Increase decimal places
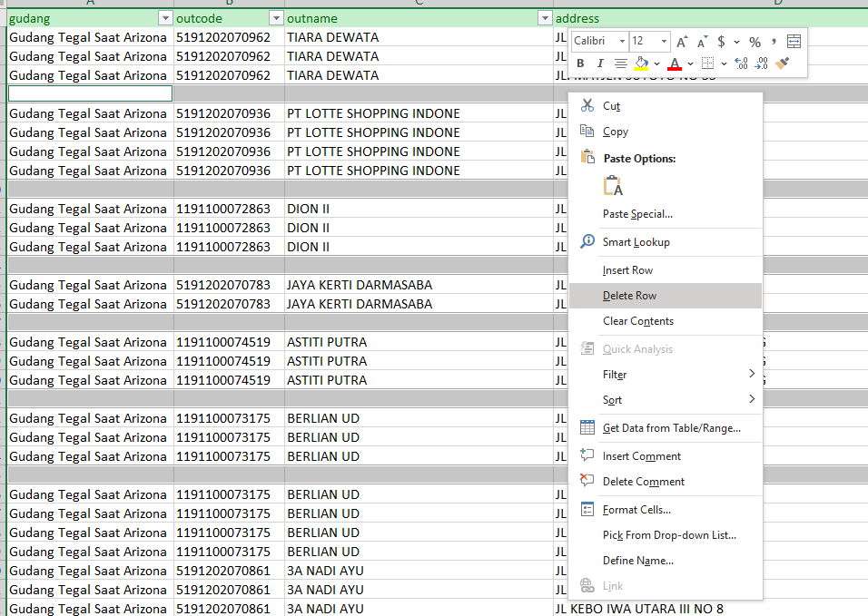868x616 pixels. pos(741,64)
